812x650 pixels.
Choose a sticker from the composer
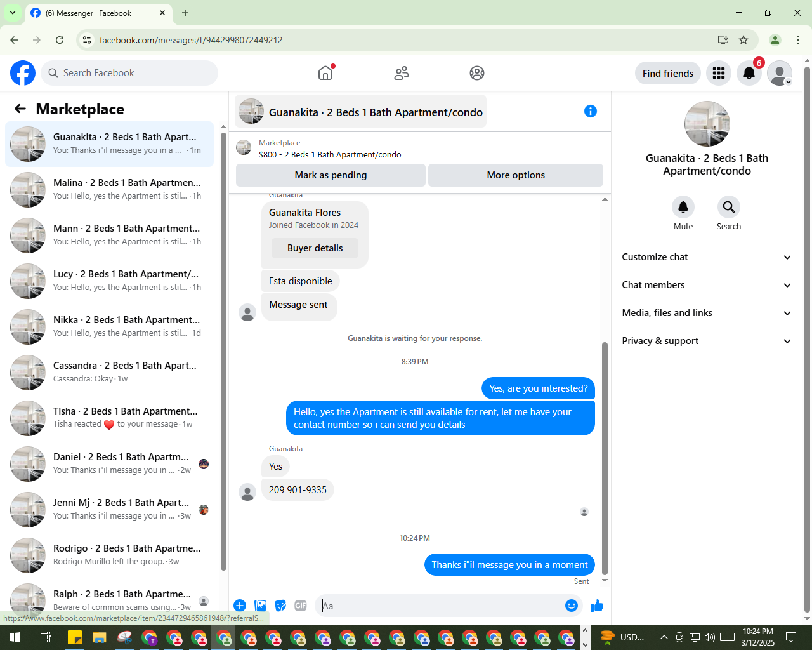point(280,606)
